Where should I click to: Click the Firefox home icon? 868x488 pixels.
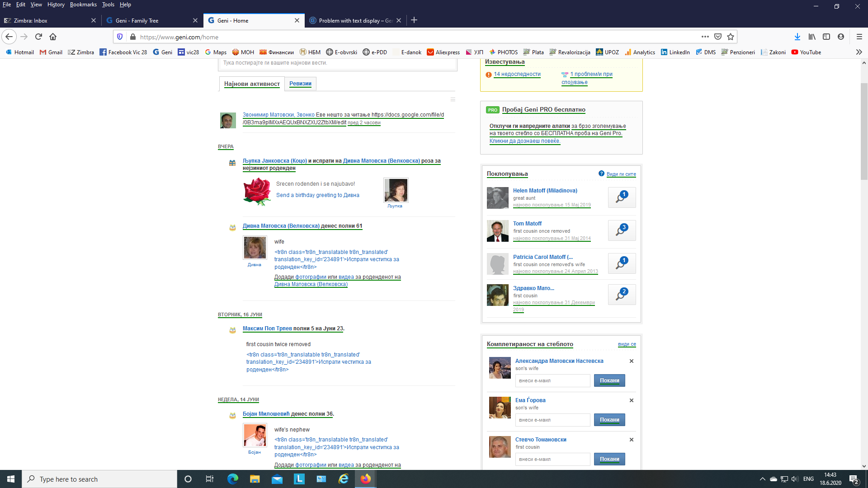(x=53, y=37)
